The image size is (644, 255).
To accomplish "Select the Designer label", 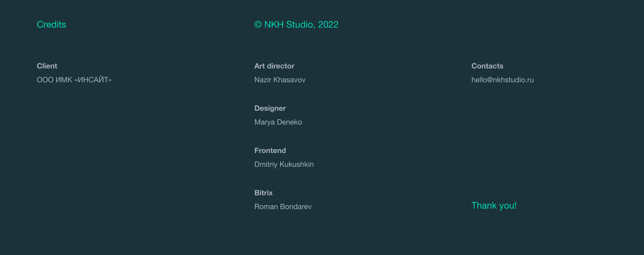I will [x=270, y=108].
